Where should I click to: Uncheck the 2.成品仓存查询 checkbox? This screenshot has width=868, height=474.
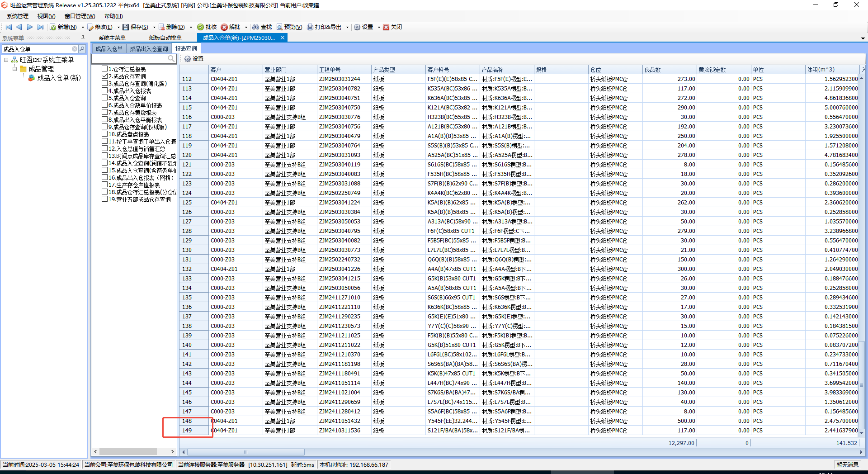pyautogui.click(x=105, y=76)
